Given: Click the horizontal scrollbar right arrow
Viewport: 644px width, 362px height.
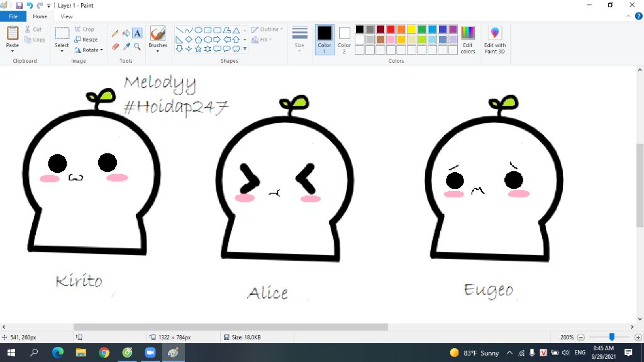Looking at the screenshot, I should pyautogui.click(x=631, y=327).
